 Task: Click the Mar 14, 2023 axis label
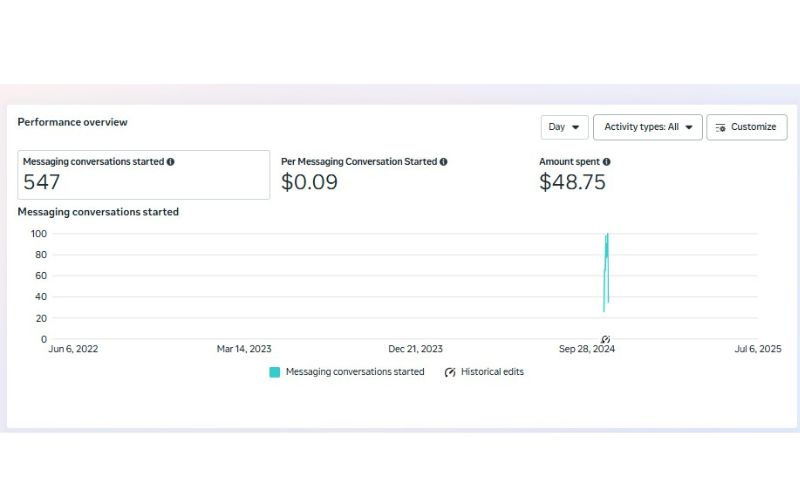[x=244, y=349]
